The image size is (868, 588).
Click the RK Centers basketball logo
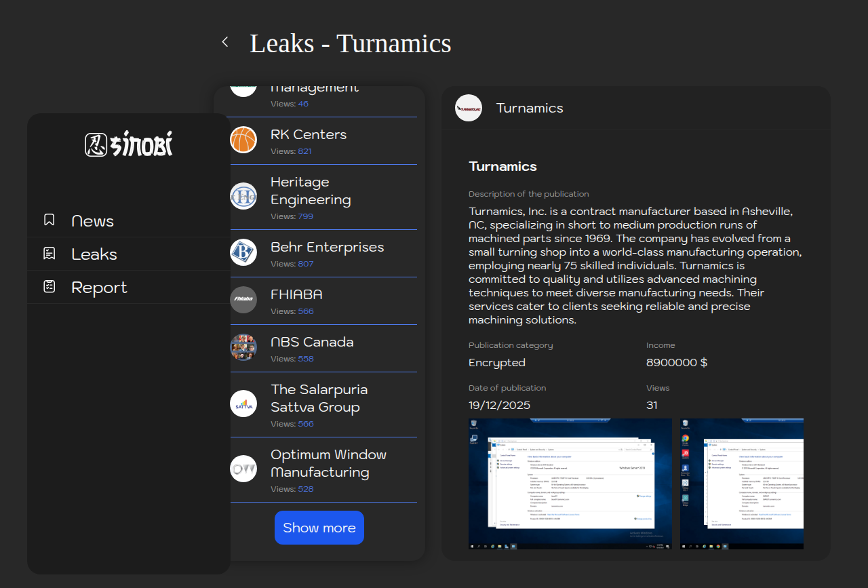243,140
